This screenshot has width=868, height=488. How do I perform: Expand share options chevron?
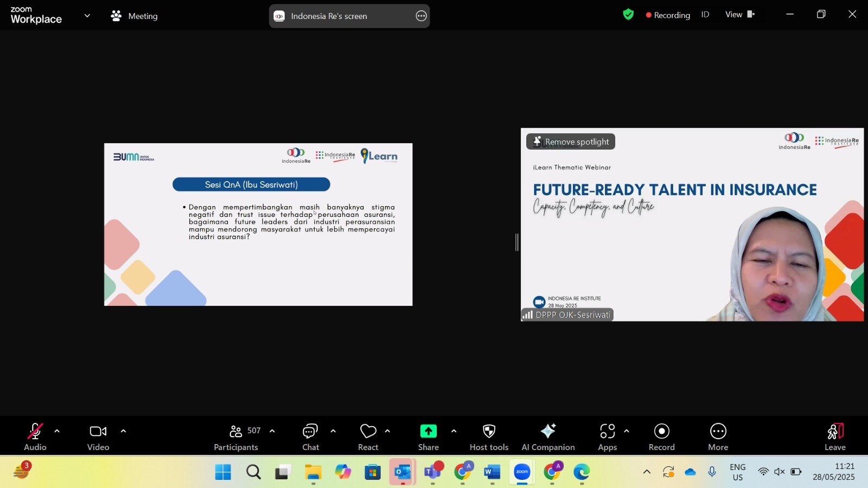[x=454, y=431]
